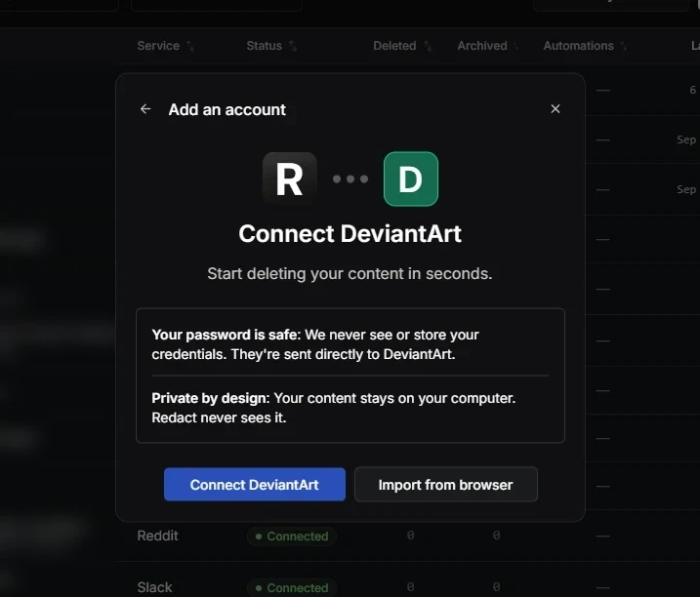Click the Connect DeviantArt blue button

point(255,485)
